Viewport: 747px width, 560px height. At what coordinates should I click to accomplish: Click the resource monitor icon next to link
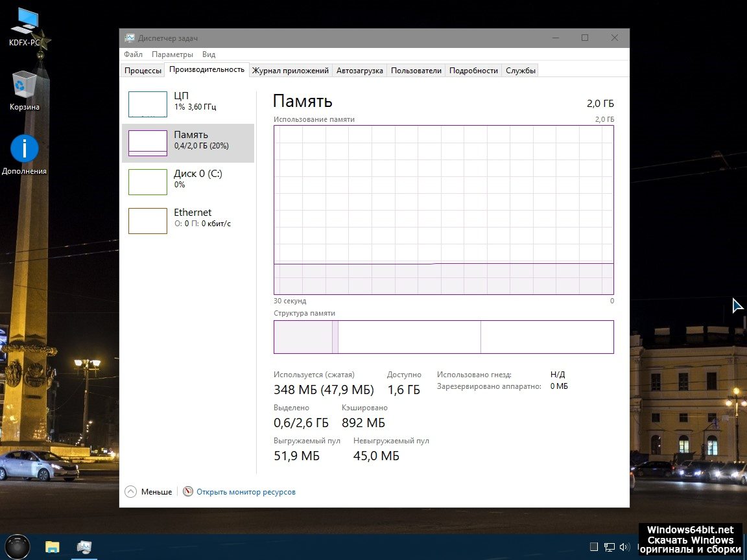tap(188, 492)
